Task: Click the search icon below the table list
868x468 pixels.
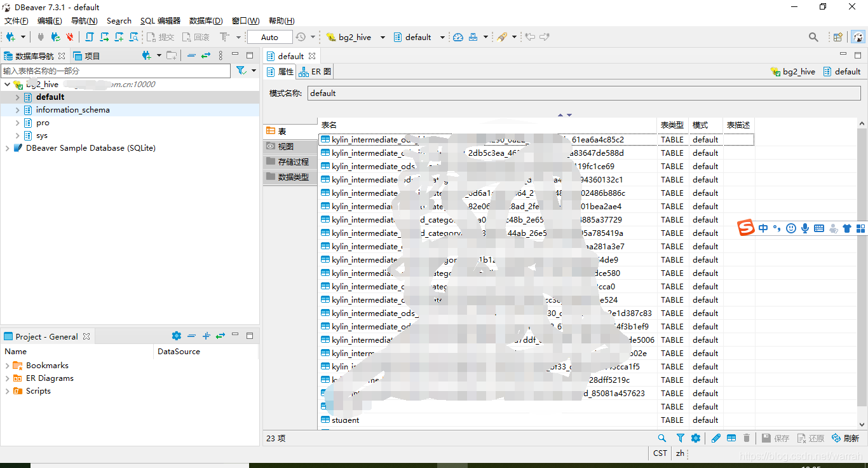Action: coord(662,438)
